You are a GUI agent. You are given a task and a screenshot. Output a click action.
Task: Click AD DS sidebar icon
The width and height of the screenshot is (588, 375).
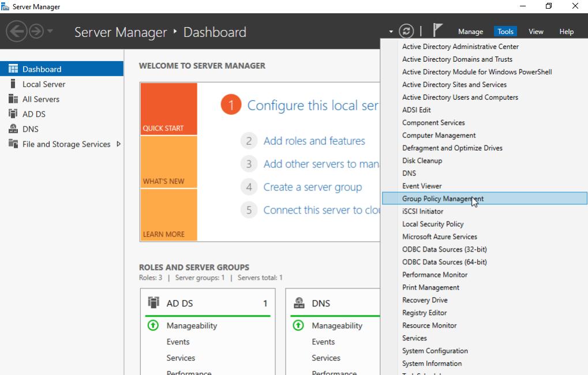13,114
